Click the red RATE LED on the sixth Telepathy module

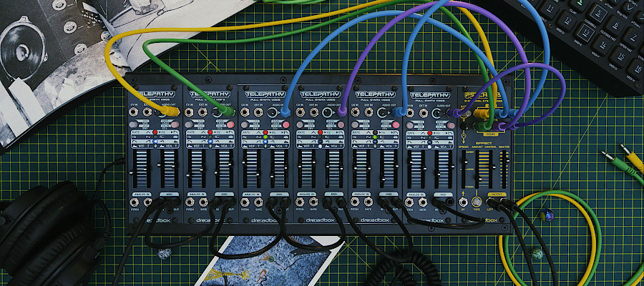[429, 133]
